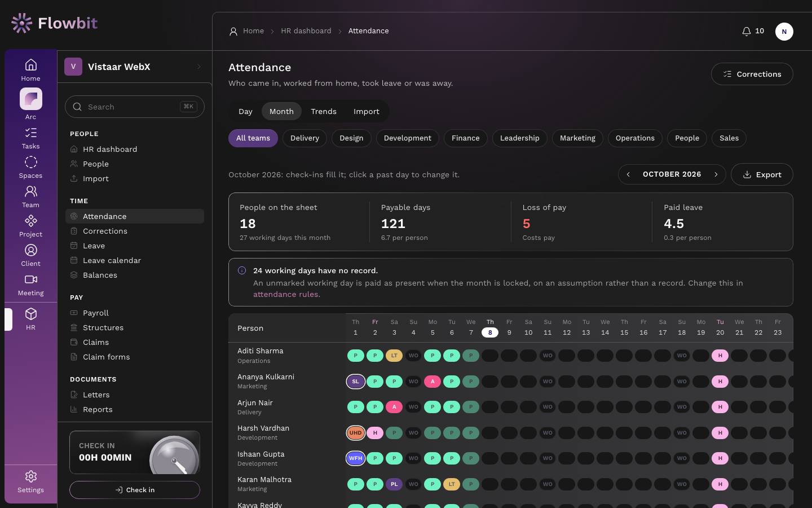812x508 pixels.
Task: Open Payroll in the sidebar
Action: pos(135,313)
